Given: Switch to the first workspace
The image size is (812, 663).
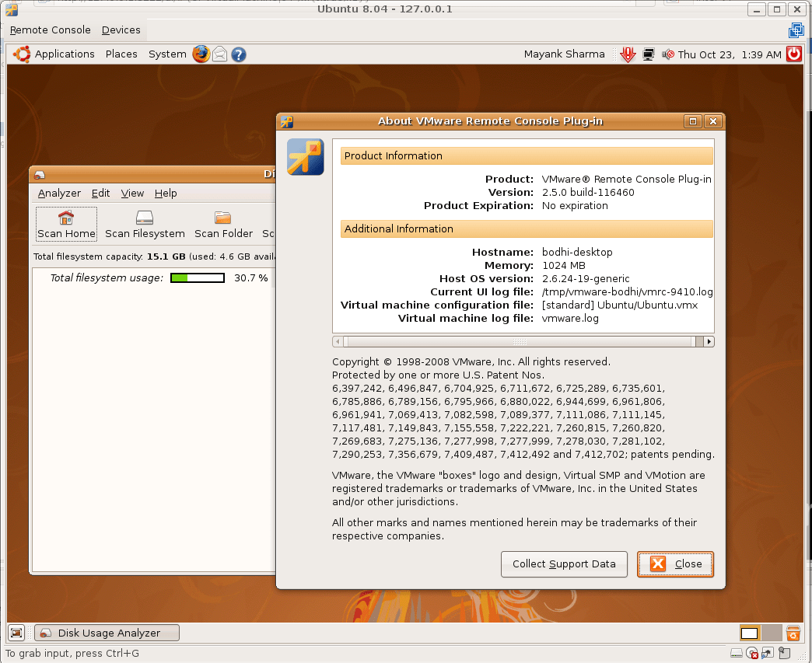Looking at the screenshot, I should 749,633.
